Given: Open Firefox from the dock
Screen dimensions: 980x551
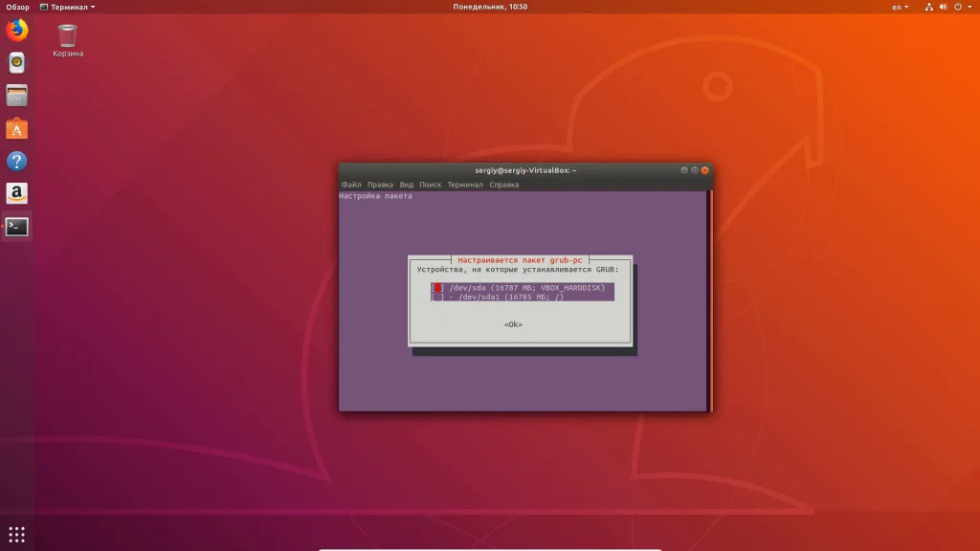Looking at the screenshot, I should point(16,31).
